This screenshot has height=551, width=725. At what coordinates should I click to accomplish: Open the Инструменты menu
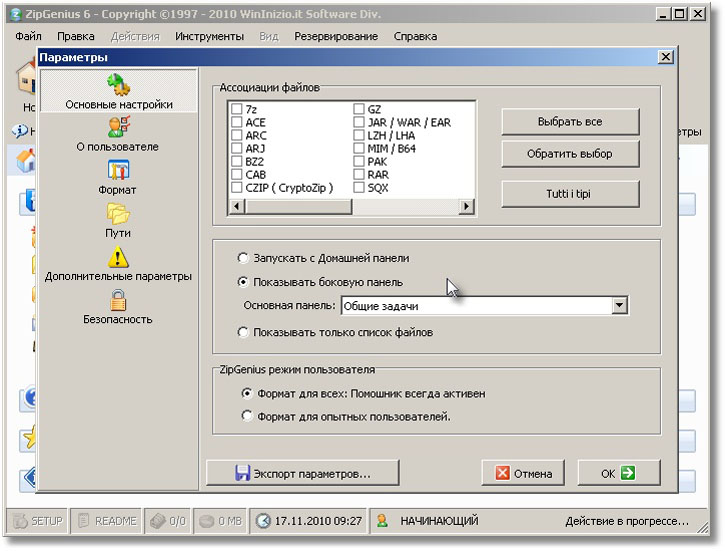209,36
